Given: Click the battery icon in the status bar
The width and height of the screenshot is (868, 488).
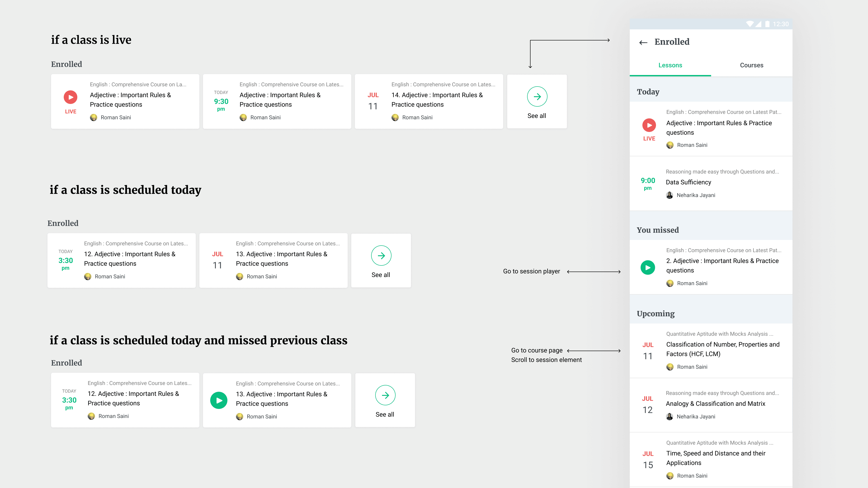Looking at the screenshot, I should (x=767, y=24).
